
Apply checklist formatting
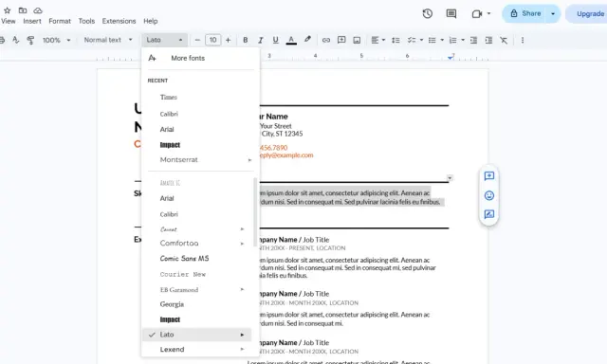pyautogui.click(x=412, y=40)
